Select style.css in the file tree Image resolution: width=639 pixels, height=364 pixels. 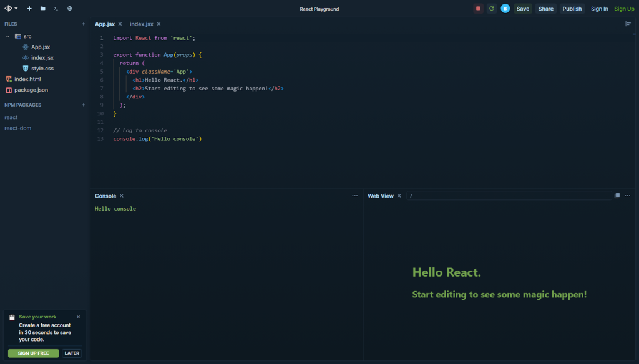coord(41,68)
